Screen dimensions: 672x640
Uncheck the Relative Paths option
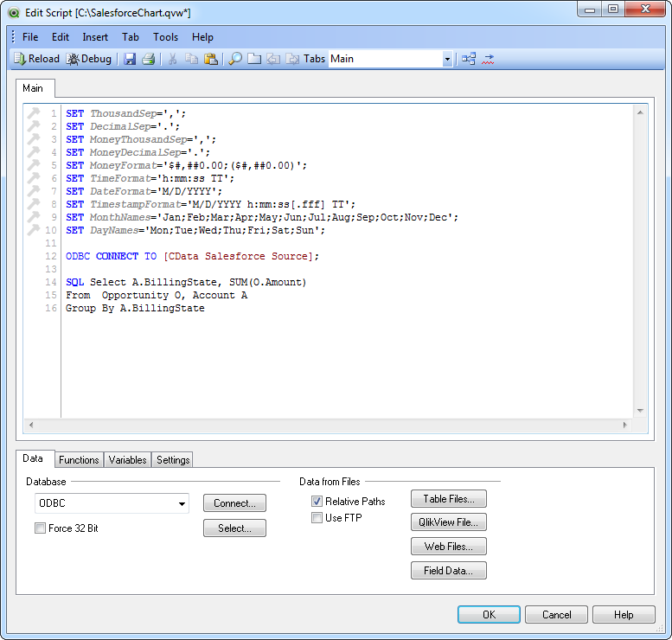point(317,502)
